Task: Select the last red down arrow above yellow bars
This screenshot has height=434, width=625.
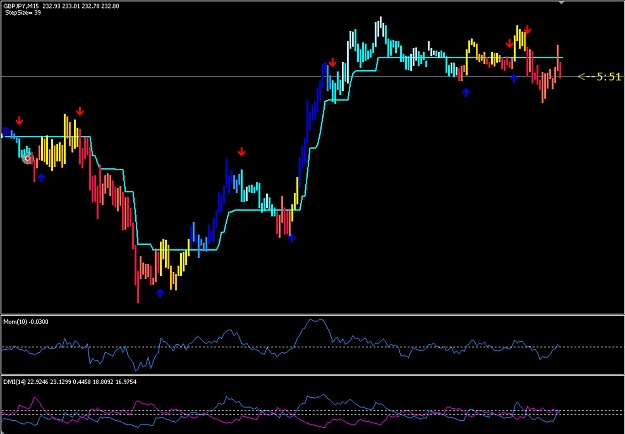Action: tap(527, 30)
